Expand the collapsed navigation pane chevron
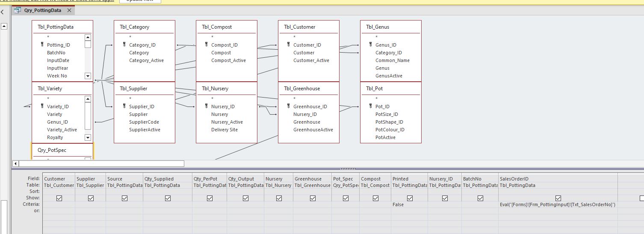The image size is (644, 234). 2,12
